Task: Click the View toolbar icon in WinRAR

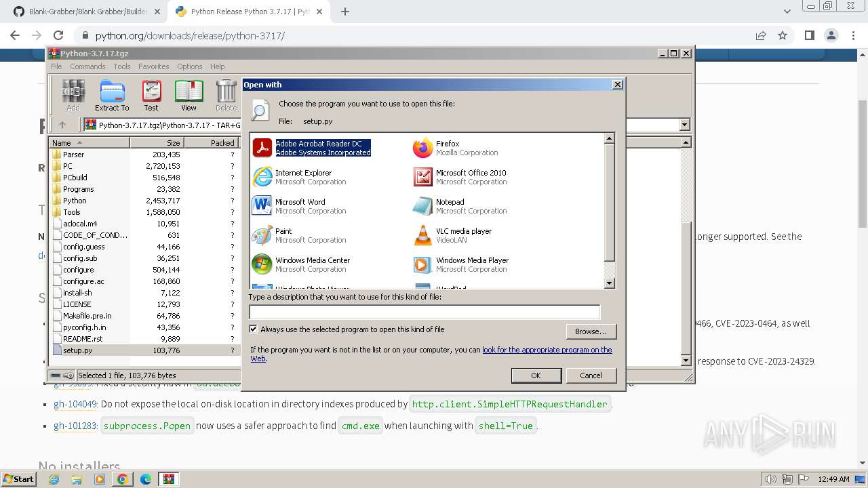Action: 189,95
